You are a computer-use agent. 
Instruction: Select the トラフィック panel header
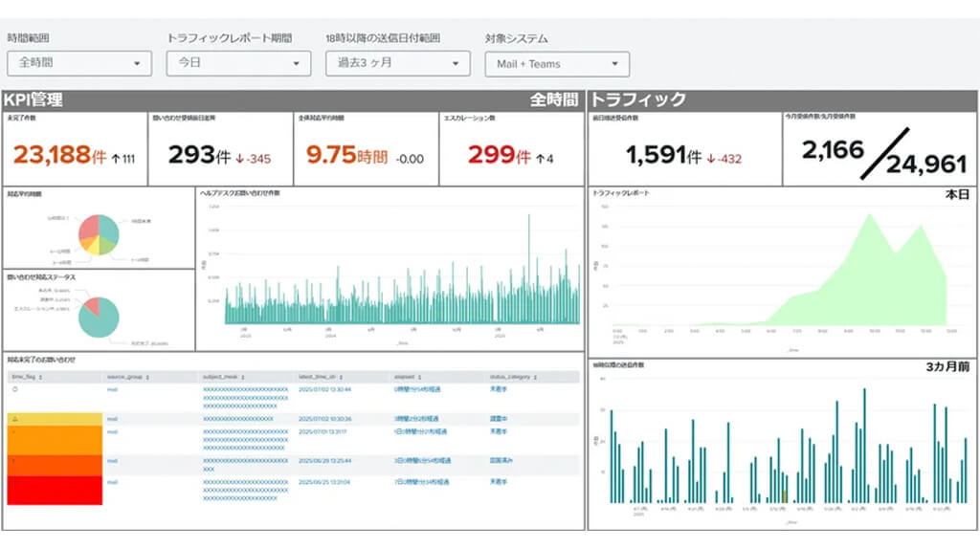783,99
